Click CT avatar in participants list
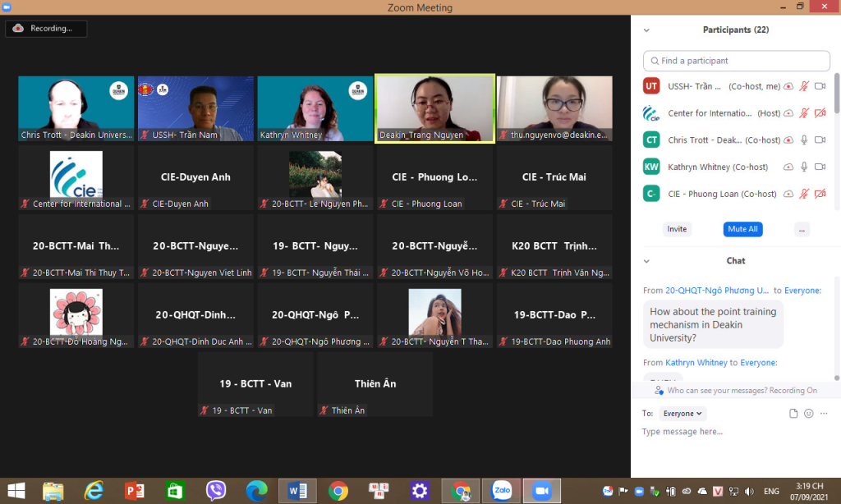This screenshot has height=504, width=841. click(651, 140)
